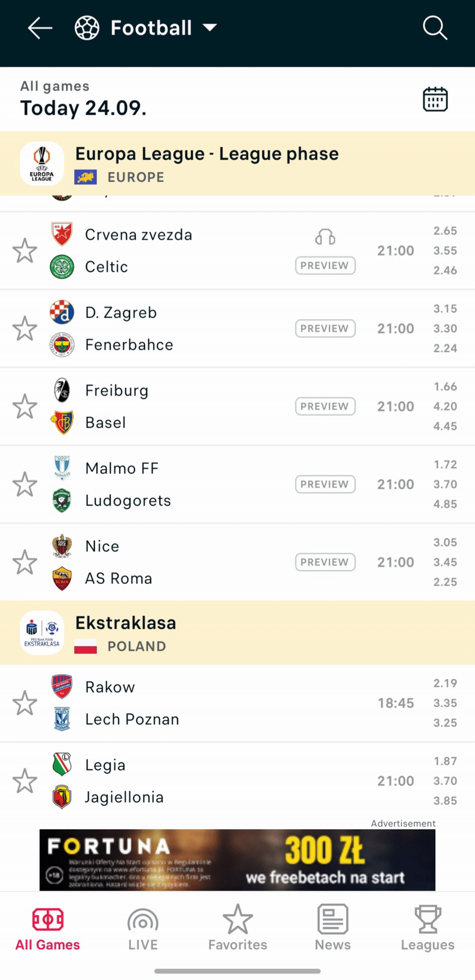Viewport: 475px width, 980px height.
Task: Open PREVIEW for Nice vs AS Roma
Action: pyautogui.click(x=325, y=562)
